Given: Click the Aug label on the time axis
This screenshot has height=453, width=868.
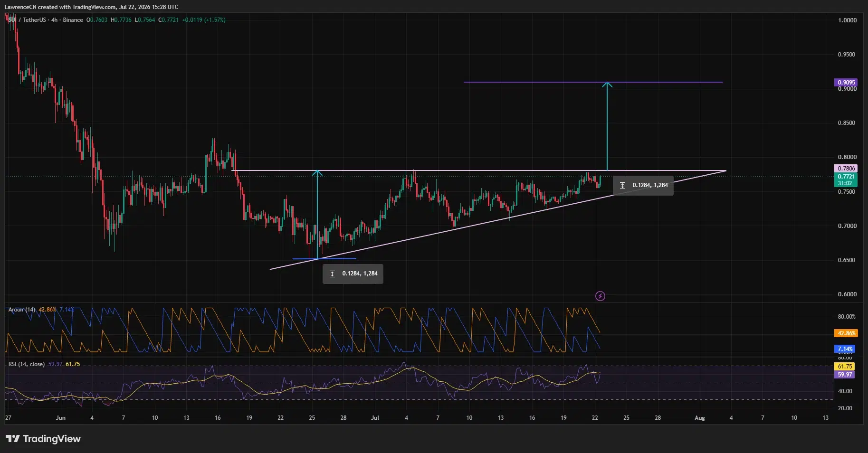Looking at the screenshot, I should click(699, 418).
